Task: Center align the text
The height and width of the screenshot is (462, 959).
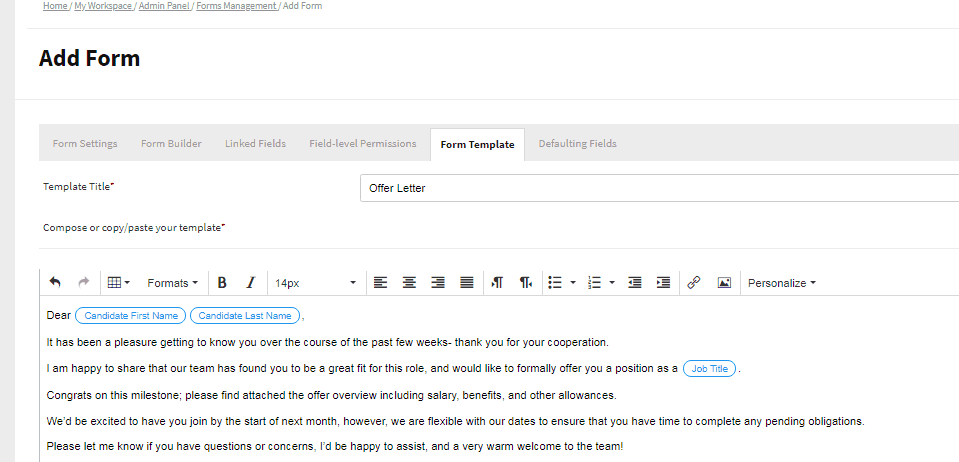Action: pos(409,283)
